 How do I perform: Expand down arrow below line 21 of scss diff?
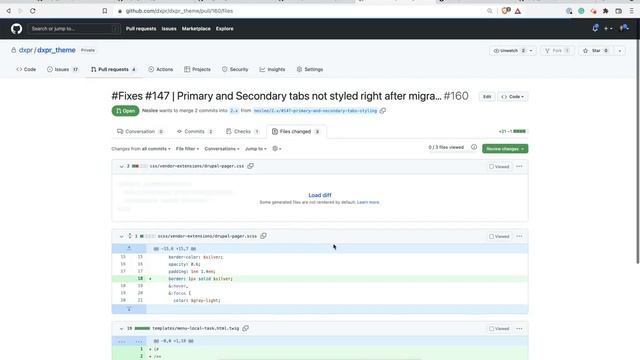(x=129, y=309)
